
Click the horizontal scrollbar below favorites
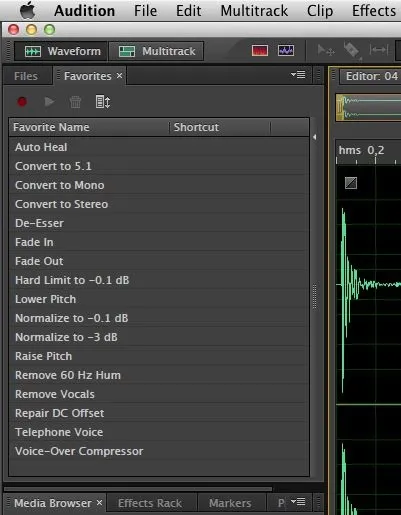[138, 489]
